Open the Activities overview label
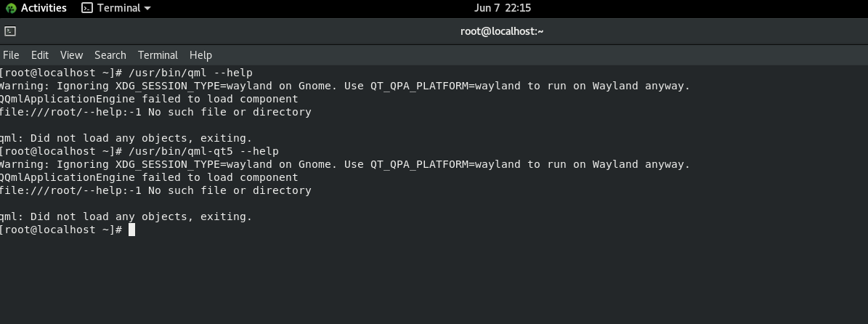This screenshot has height=324, width=868. 44,8
